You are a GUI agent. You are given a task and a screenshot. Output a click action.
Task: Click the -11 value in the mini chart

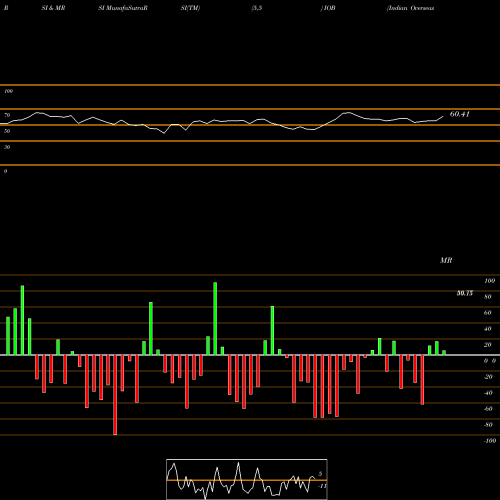(322, 486)
